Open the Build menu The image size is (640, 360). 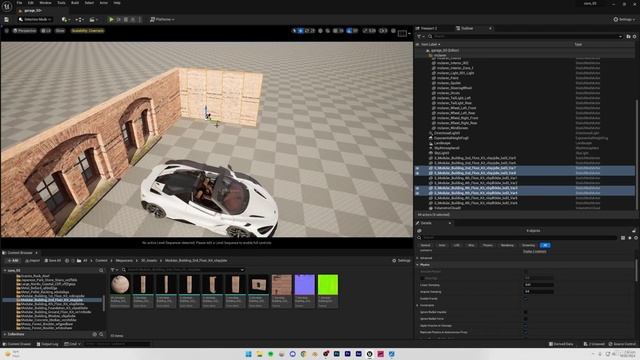tap(75, 3)
